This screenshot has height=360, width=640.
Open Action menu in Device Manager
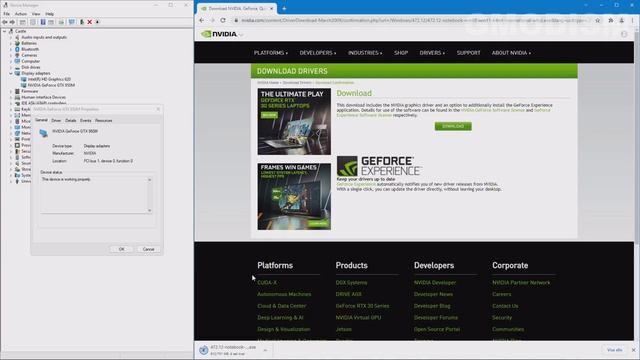coord(20,14)
